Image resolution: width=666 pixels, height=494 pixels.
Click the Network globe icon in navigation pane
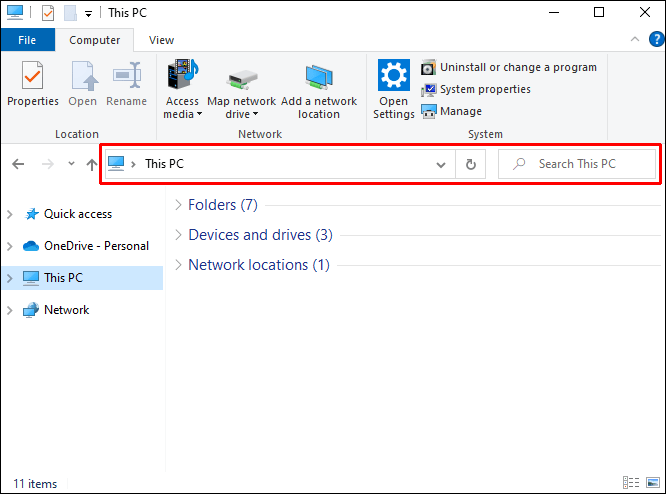point(31,311)
